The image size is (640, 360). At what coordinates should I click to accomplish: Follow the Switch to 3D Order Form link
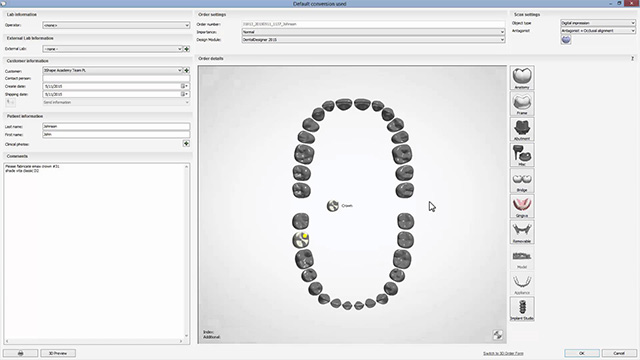point(503,353)
